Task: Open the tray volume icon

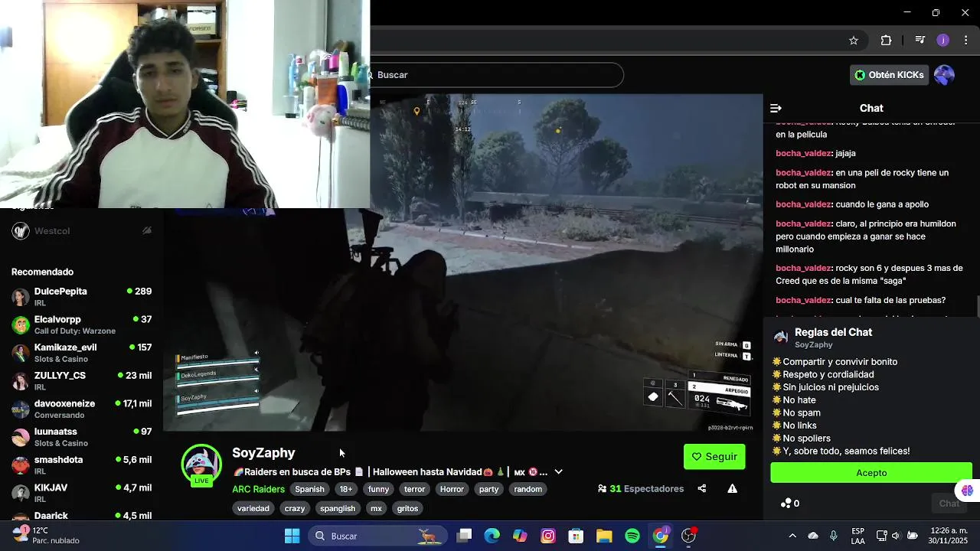Action: [x=896, y=536]
